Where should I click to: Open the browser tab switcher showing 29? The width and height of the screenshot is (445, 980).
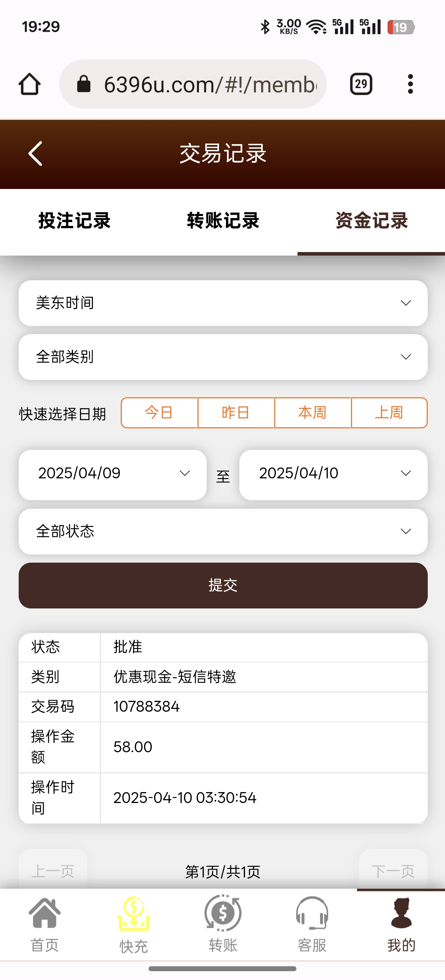(361, 84)
